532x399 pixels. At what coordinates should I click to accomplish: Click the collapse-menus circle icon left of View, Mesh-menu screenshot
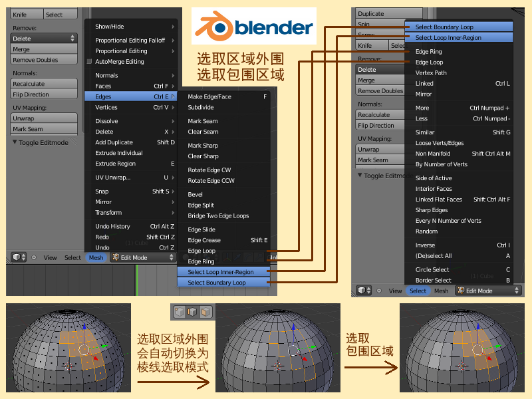34,257
